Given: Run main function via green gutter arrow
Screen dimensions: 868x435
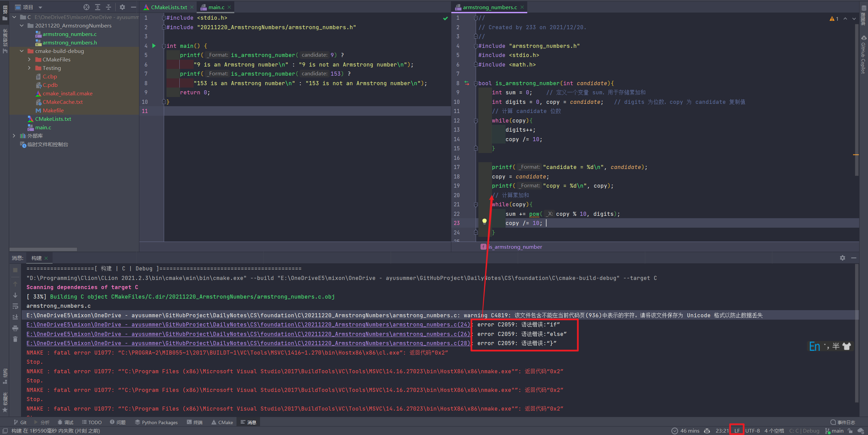Looking at the screenshot, I should (x=154, y=46).
